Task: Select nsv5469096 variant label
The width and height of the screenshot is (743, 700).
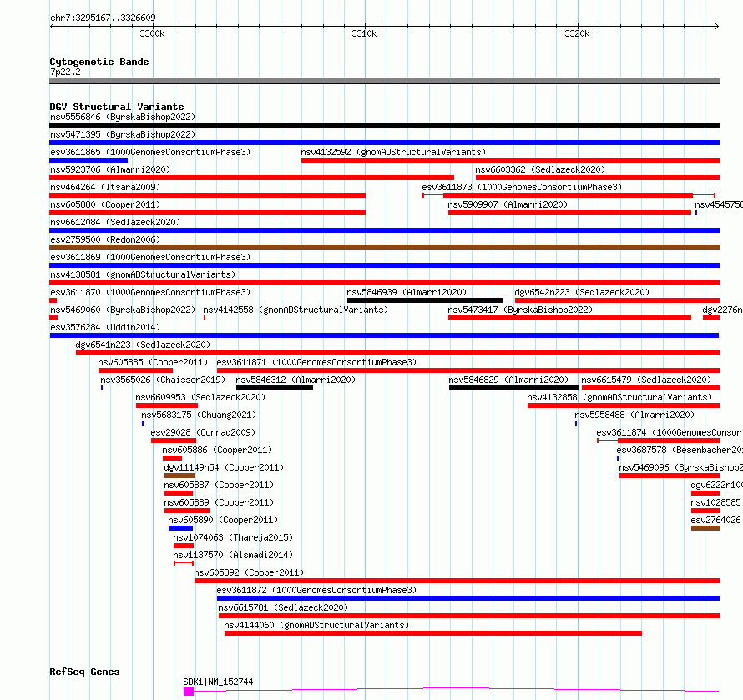Action: 680,467
